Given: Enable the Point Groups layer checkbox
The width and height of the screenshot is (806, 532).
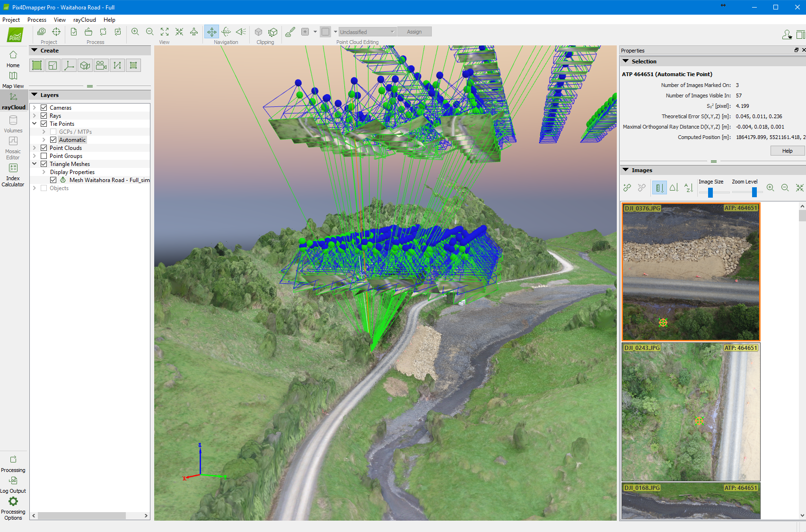Looking at the screenshot, I should tap(44, 156).
